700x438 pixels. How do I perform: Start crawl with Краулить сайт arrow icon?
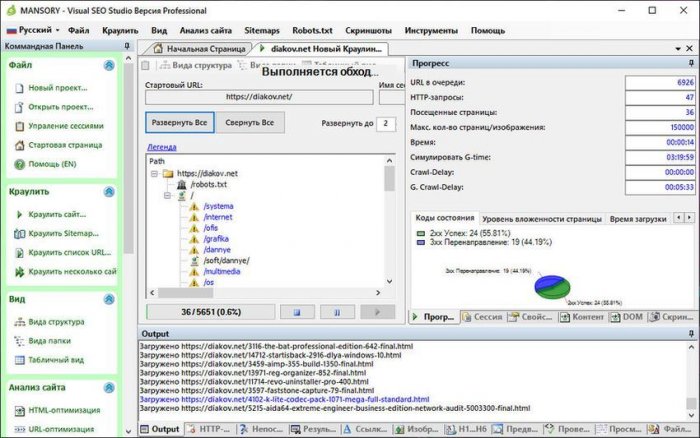click(x=19, y=214)
